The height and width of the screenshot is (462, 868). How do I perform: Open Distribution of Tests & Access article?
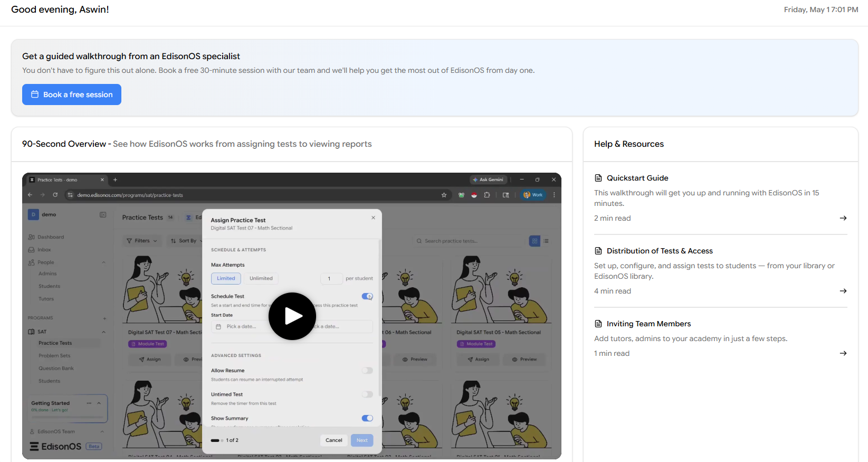[660, 251]
